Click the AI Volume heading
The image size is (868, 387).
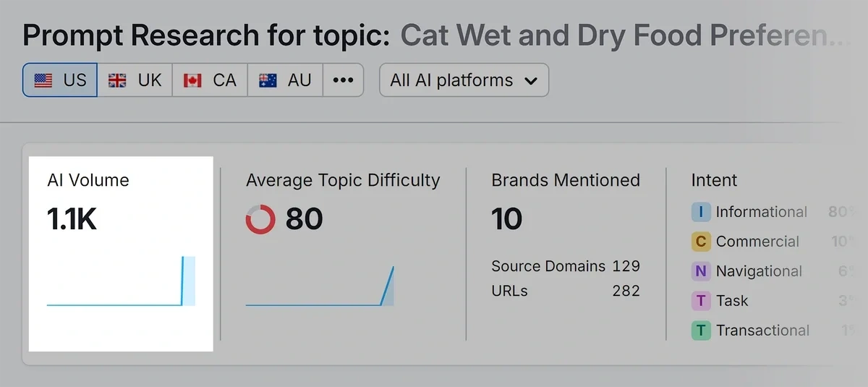click(88, 180)
